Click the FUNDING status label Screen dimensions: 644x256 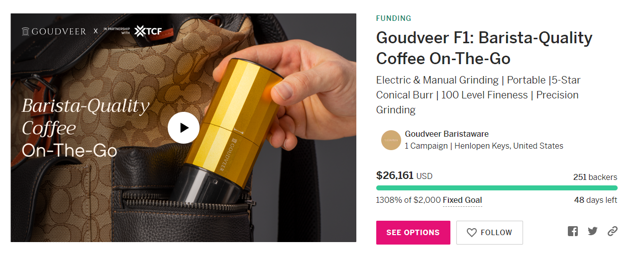click(393, 18)
